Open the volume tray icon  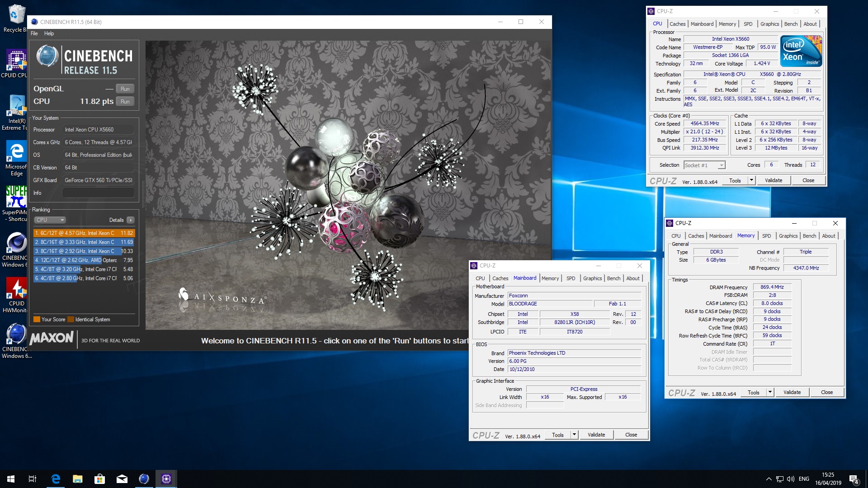[x=791, y=479]
